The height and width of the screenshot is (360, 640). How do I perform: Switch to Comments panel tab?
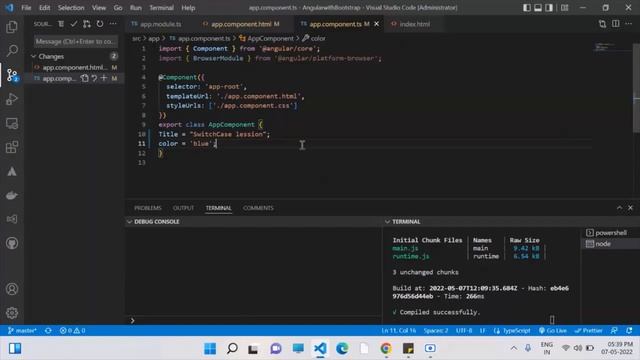[x=258, y=208]
